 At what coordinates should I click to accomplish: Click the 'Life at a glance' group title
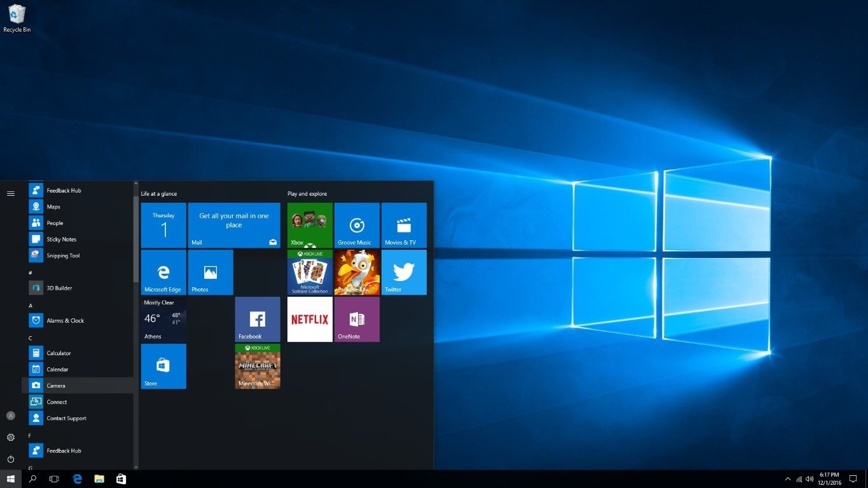(159, 193)
